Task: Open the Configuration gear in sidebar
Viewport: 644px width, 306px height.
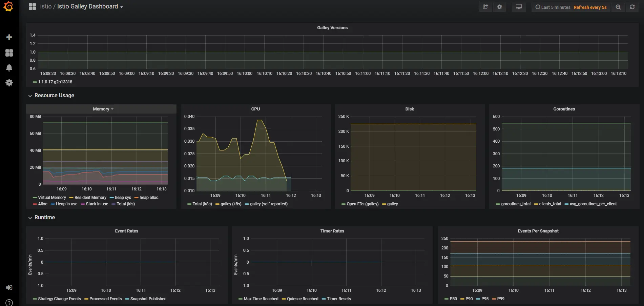Action: point(9,83)
